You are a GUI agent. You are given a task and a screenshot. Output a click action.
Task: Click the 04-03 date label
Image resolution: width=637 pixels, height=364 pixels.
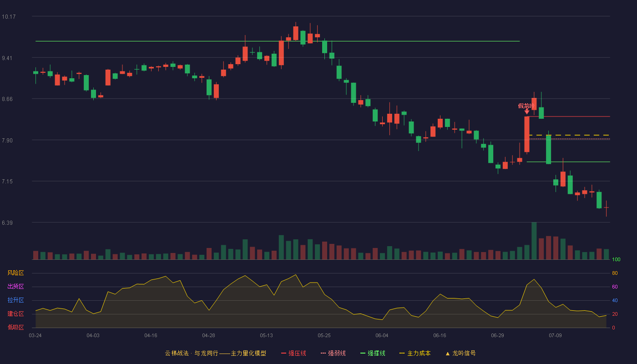coord(93,335)
